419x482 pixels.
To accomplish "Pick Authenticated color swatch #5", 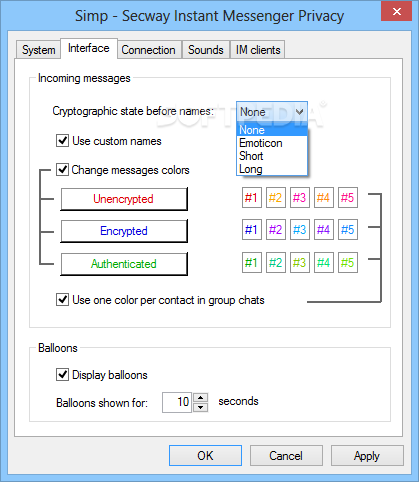I will [x=348, y=263].
